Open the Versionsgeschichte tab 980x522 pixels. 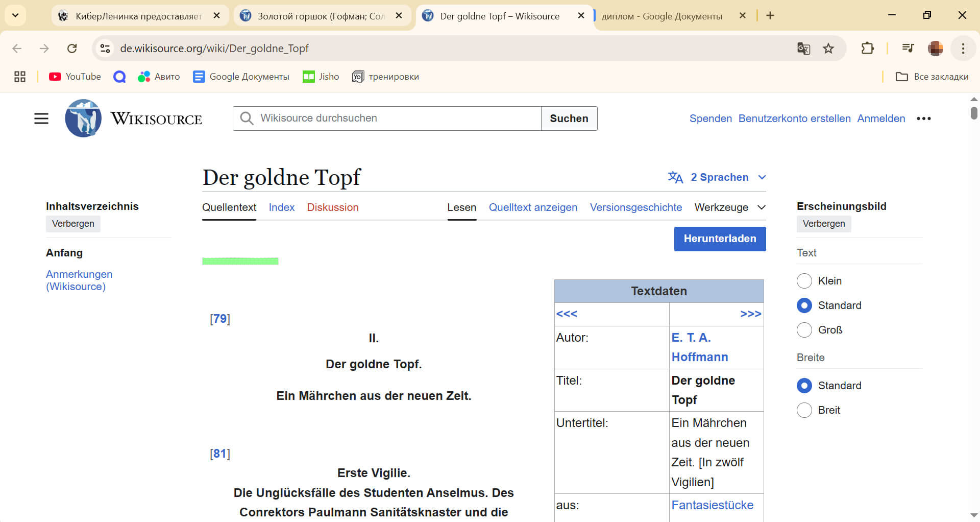[636, 207]
